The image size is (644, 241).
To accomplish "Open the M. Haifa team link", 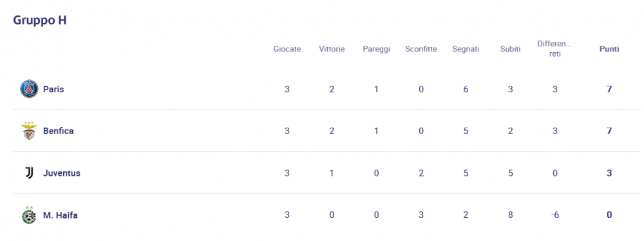I will tap(61, 215).
